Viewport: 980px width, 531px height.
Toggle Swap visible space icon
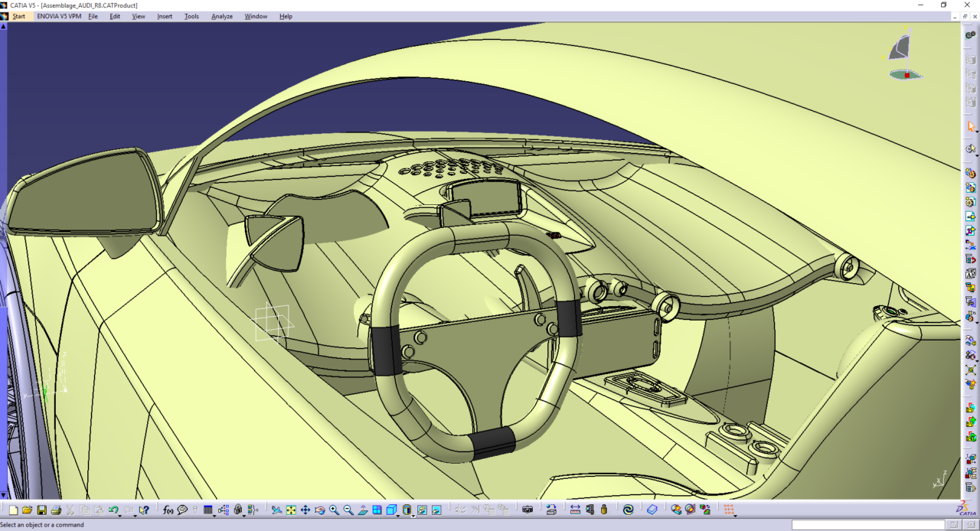click(x=436, y=510)
